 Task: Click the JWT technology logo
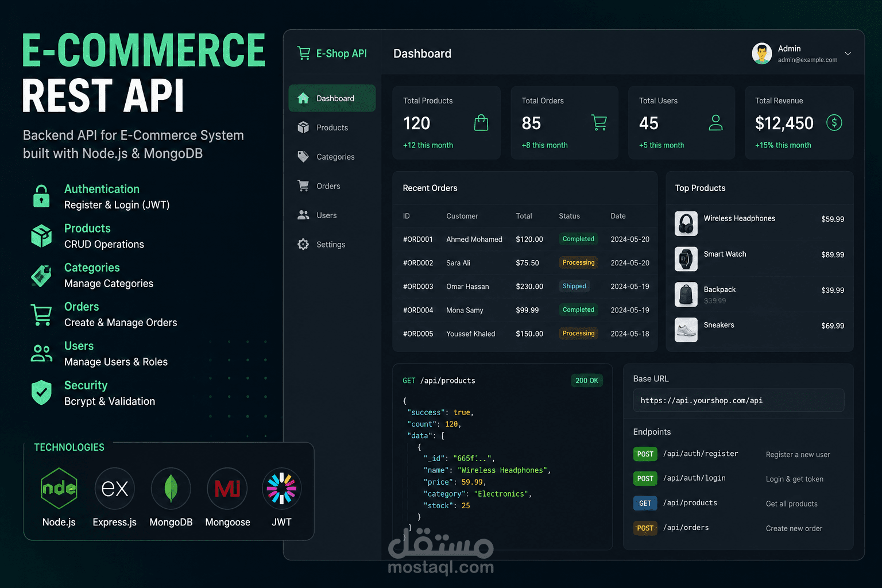281,489
